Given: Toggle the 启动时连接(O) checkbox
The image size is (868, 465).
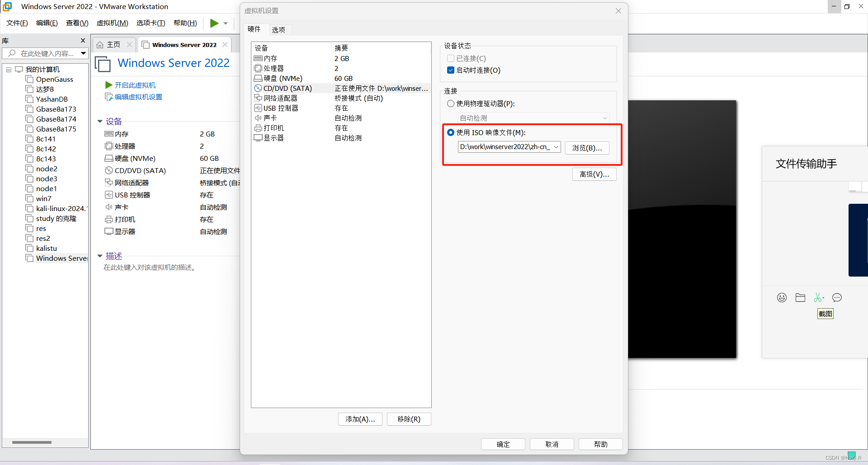Looking at the screenshot, I should 451,70.
